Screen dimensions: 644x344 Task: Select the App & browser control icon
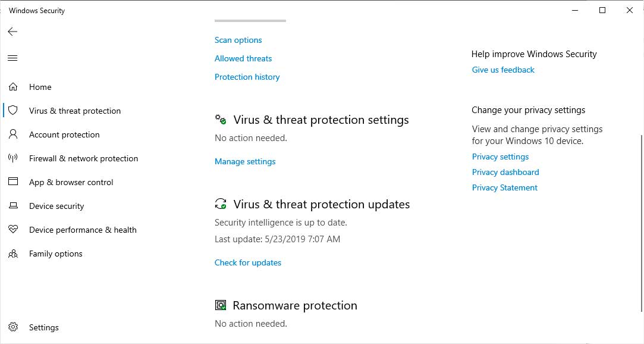point(13,182)
